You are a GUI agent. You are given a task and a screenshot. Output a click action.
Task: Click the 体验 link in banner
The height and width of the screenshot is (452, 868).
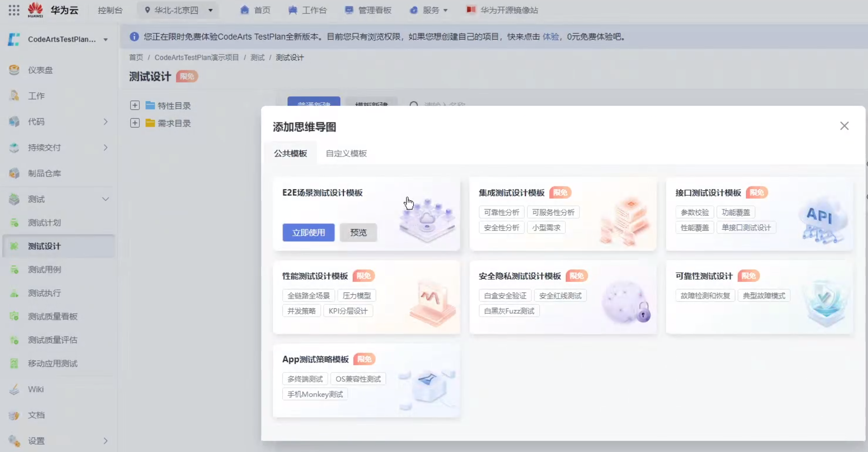coord(550,37)
